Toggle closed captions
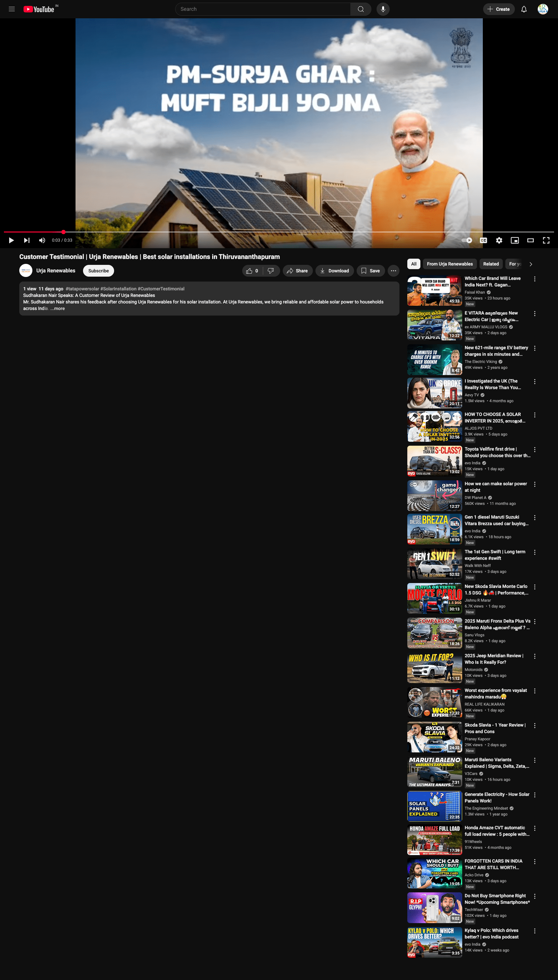This screenshot has height=980, width=558. 484,240
